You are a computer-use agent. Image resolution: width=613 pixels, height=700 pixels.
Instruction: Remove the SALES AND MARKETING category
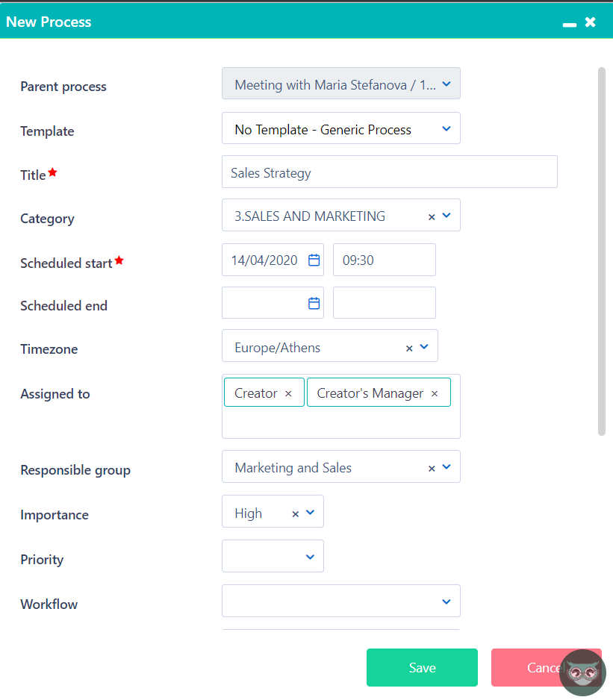tap(432, 215)
